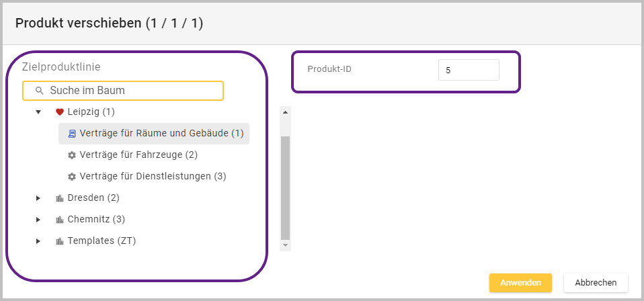Click the gear icon beside Verträge für Dienstleistungen

[72, 177]
